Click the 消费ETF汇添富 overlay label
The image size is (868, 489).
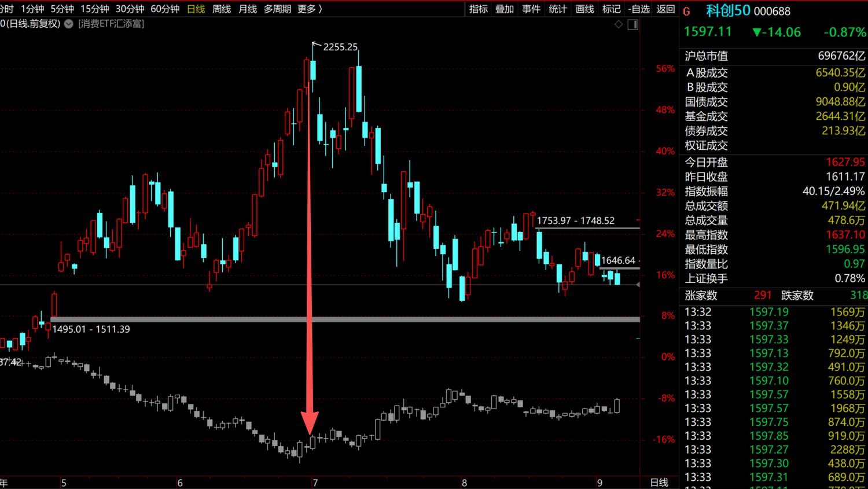pos(111,24)
